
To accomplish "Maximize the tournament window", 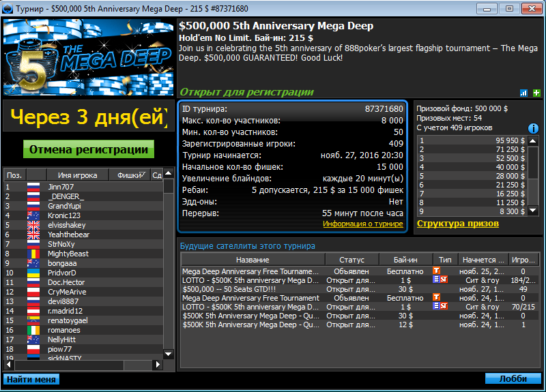I will [x=509, y=8].
